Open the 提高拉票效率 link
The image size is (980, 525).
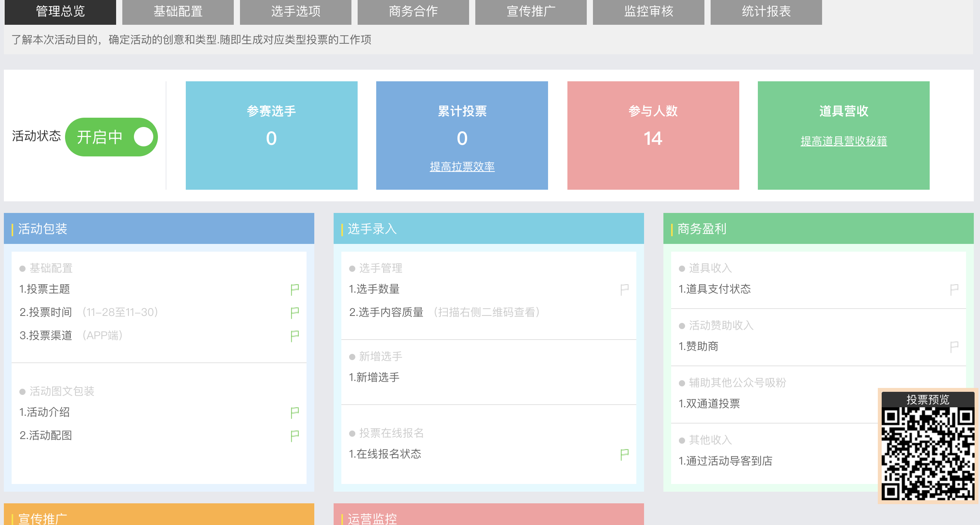[x=462, y=167]
